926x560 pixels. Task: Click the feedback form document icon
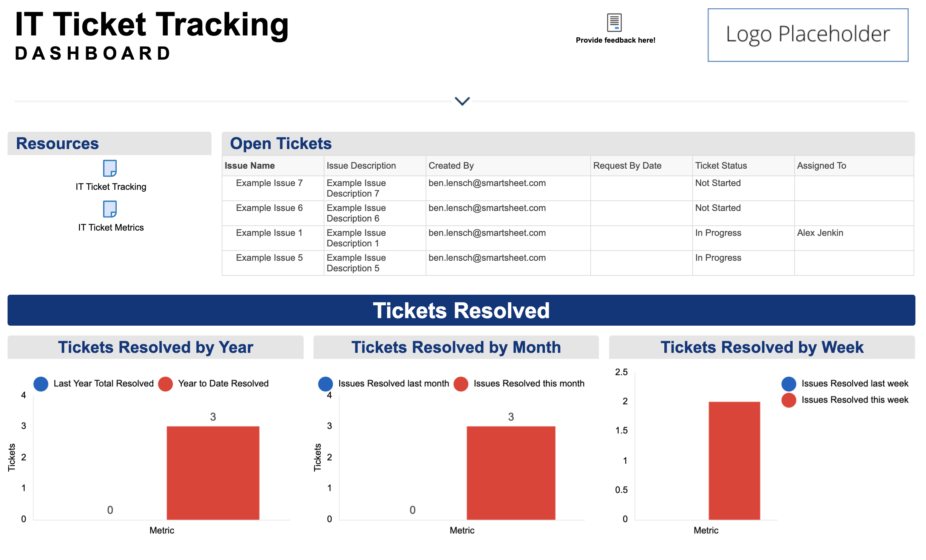tap(614, 23)
